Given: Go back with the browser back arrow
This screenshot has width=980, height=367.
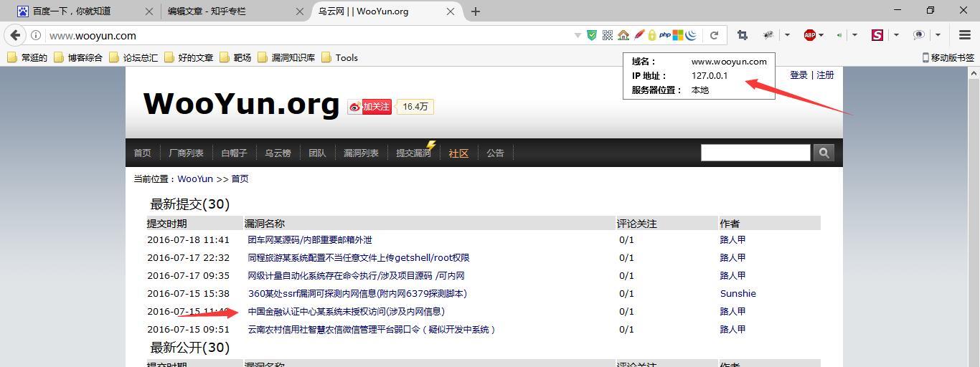Looking at the screenshot, I should [x=15, y=35].
